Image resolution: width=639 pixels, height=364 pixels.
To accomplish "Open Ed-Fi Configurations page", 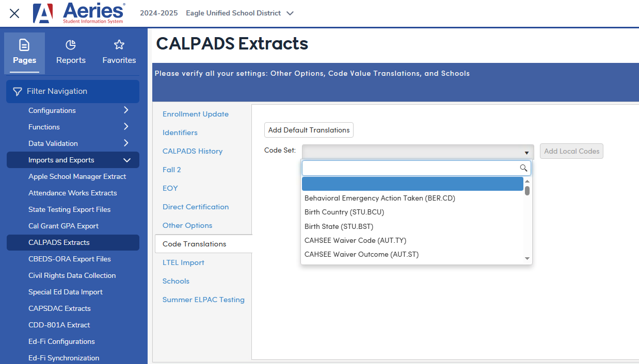I will coord(61,341).
